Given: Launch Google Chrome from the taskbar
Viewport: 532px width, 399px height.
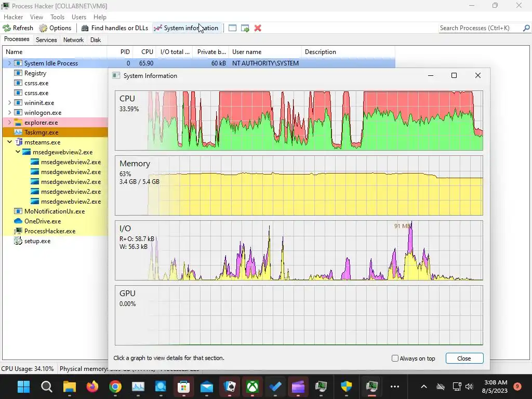Looking at the screenshot, I should pos(115,387).
